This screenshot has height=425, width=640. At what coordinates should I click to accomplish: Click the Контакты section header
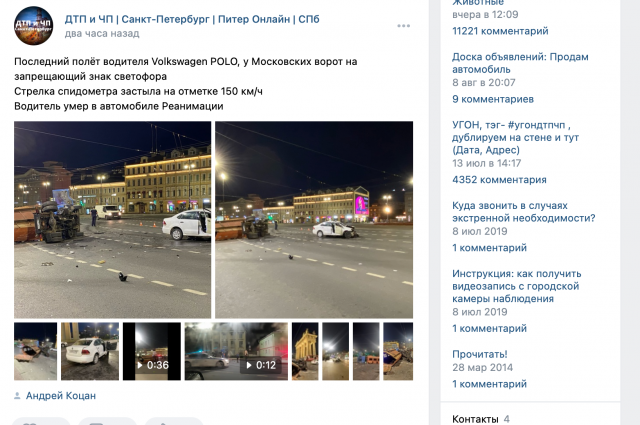click(475, 419)
